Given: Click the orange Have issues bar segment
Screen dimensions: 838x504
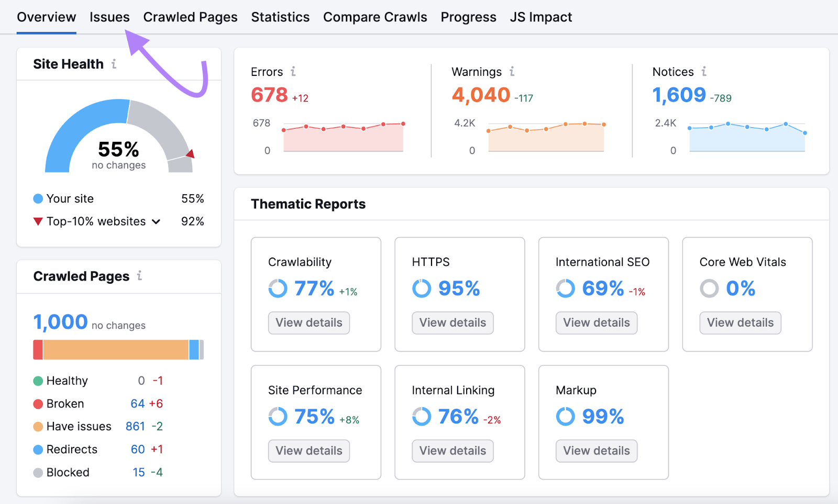Looking at the screenshot, I should (x=115, y=350).
